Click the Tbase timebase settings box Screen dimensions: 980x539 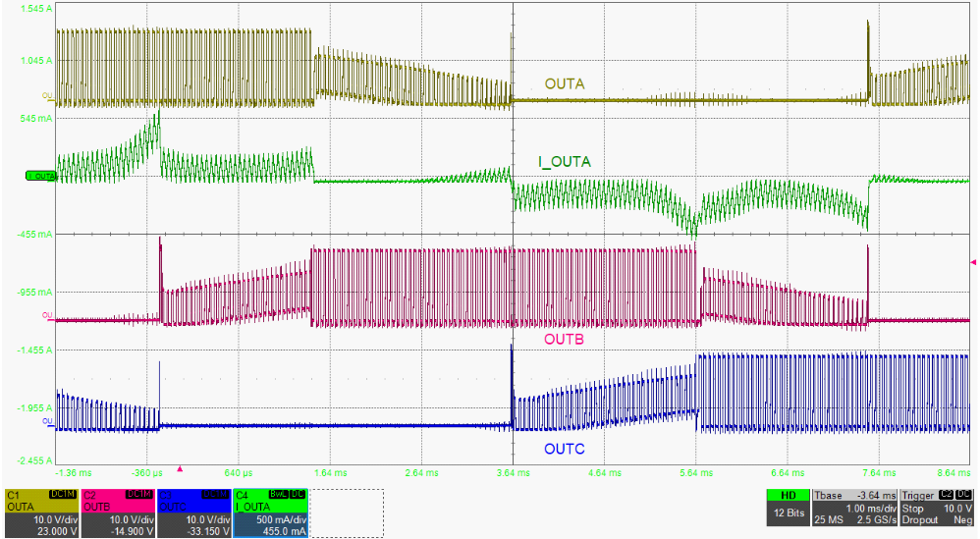coord(852,512)
